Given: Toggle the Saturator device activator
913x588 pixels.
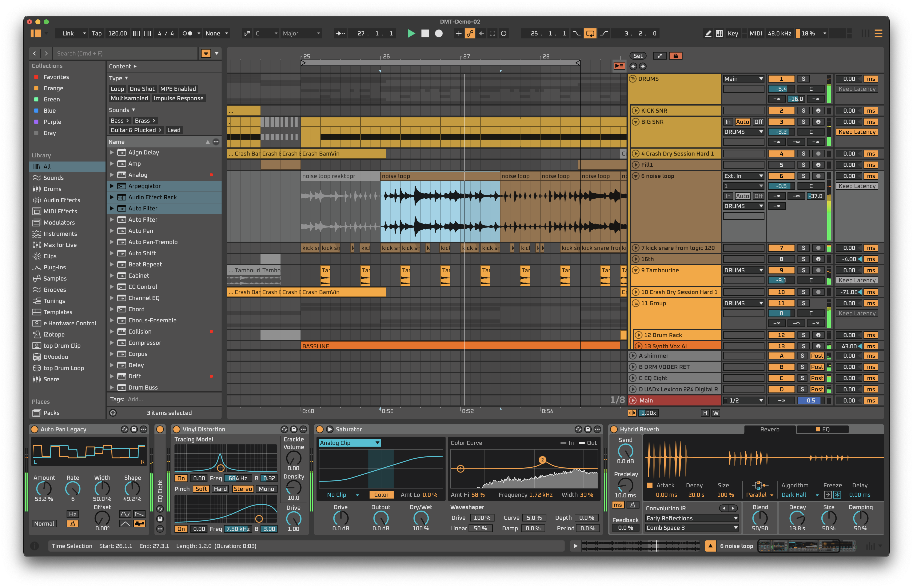Looking at the screenshot, I should tap(320, 430).
